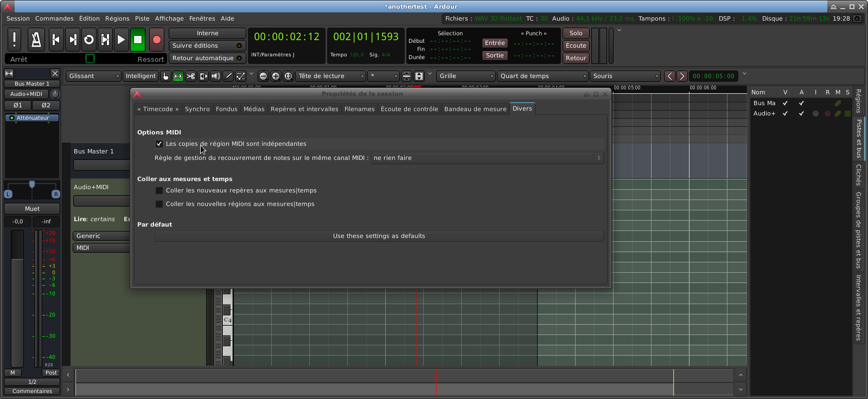The image size is (868, 399).
Task: Select the grab hand tool
Action: coord(166,76)
